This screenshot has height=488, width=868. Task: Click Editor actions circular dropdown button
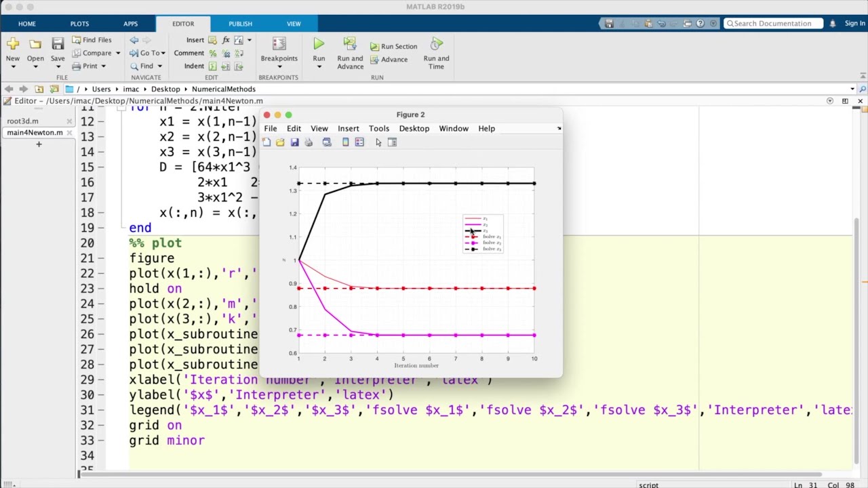[830, 101]
